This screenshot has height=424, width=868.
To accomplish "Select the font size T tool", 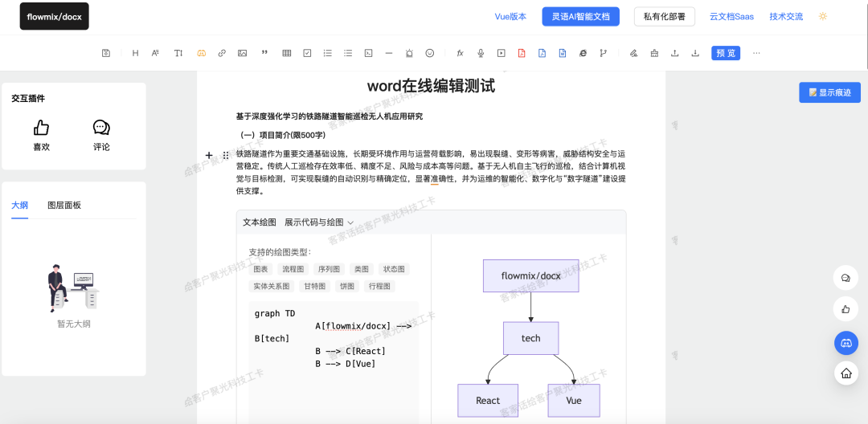I will pos(178,53).
